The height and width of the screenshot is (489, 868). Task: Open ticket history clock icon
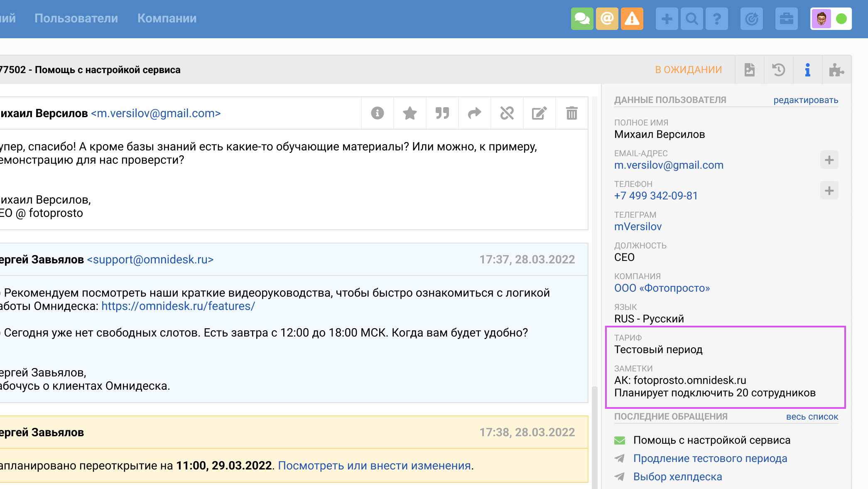click(778, 70)
